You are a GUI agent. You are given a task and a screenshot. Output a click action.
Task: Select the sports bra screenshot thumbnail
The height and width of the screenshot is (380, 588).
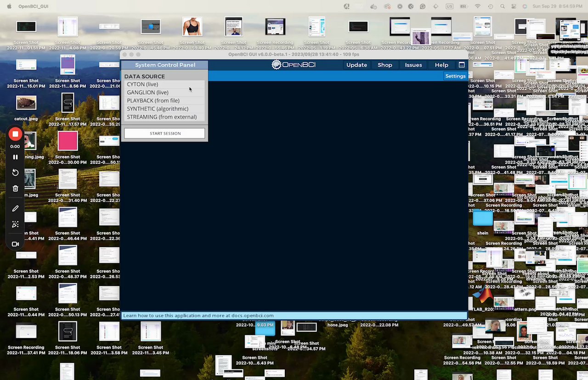pyautogui.click(x=192, y=27)
